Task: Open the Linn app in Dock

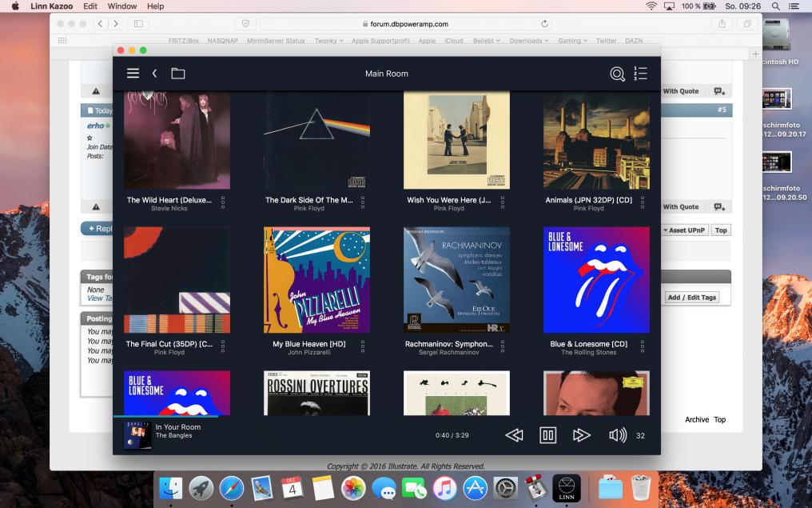Action: point(567,487)
